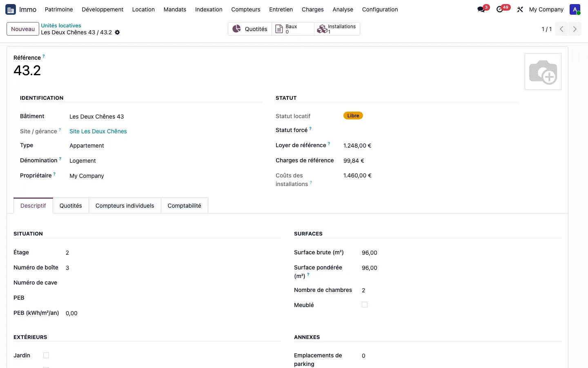The height and width of the screenshot is (368, 588).
Task: Open the Configuration menu
Action: click(x=380, y=9)
